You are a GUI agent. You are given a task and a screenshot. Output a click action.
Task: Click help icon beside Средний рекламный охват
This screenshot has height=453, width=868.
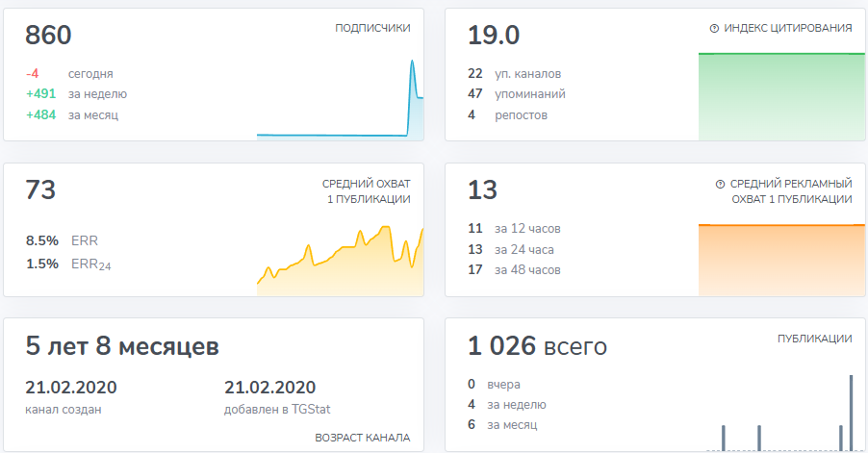[x=719, y=184]
